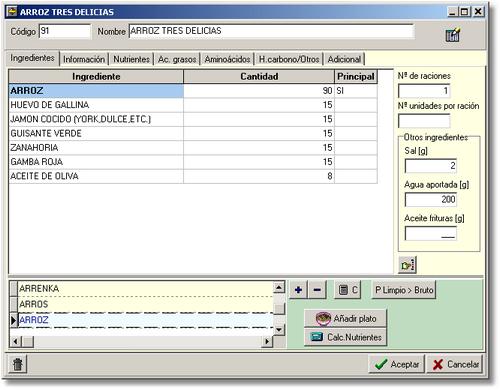This screenshot has width=500, height=390.
Task: Select ARRENKA in the lower search list
Action: click(x=146, y=288)
